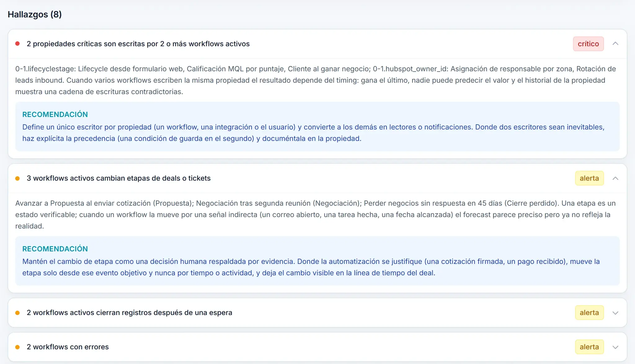Select title '3 workflows activos cambian etapas'

click(118, 178)
